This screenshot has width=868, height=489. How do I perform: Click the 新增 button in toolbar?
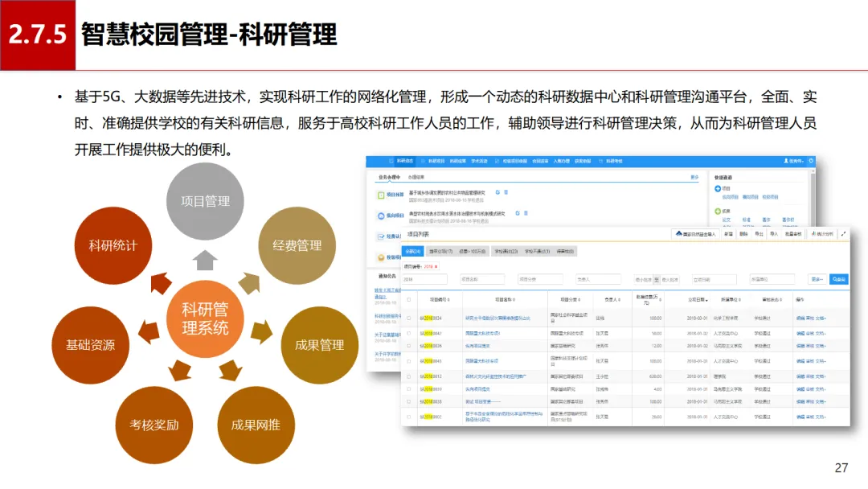point(728,234)
